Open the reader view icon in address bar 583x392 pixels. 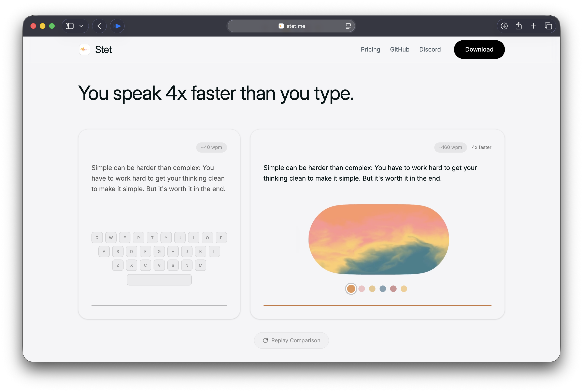348,26
